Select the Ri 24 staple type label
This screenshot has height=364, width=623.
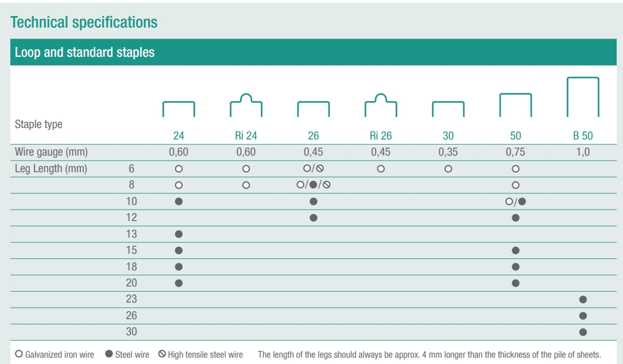click(x=246, y=136)
